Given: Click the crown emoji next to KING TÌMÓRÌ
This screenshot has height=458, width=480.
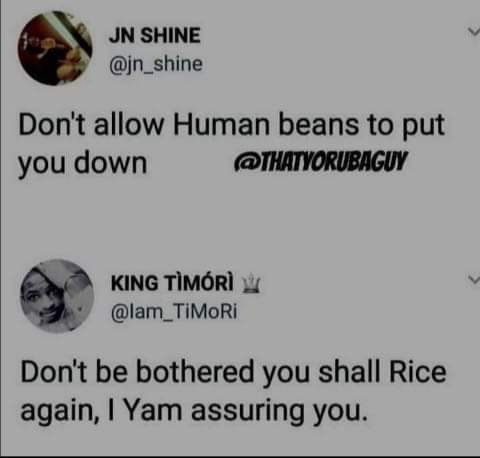Looking at the screenshot, I should pyautogui.click(x=250, y=283).
